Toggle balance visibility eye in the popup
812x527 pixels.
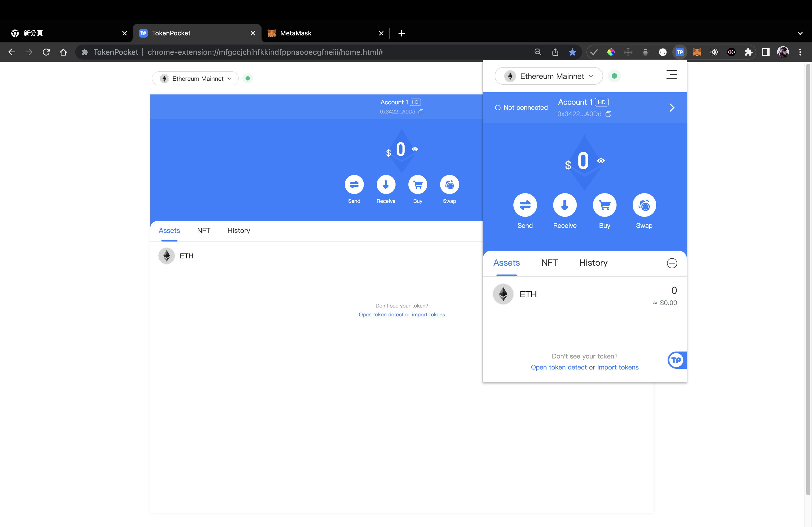click(601, 161)
